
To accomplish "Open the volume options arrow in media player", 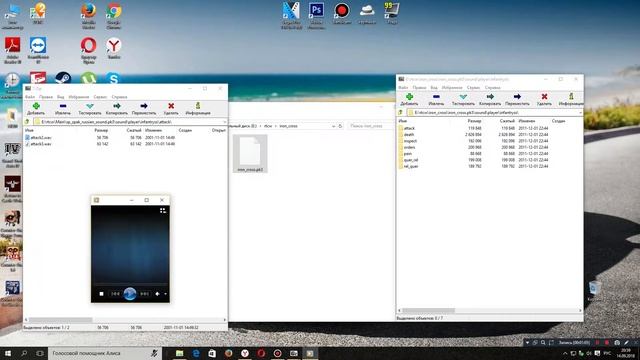I will pos(165,294).
